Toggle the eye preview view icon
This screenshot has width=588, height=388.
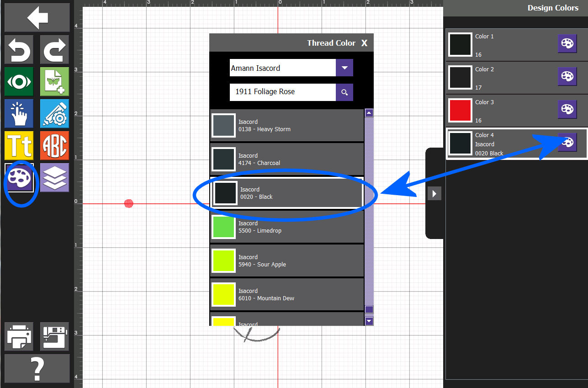pyautogui.click(x=19, y=81)
